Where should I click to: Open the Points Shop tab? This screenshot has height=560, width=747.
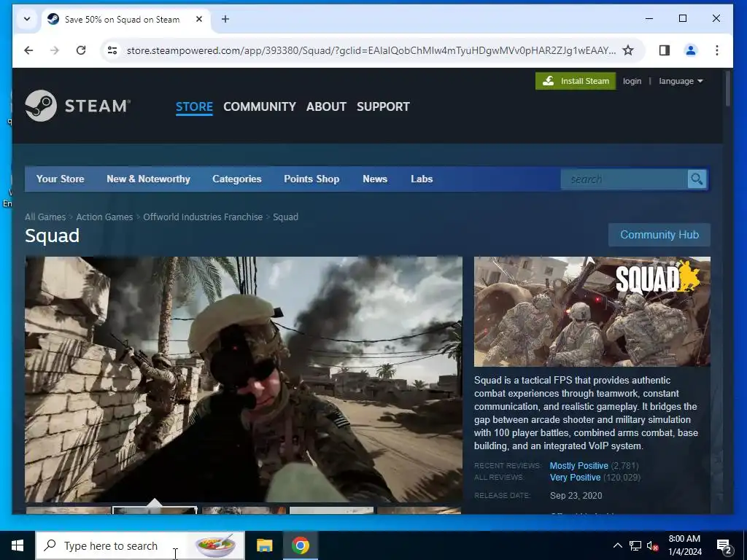pos(311,179)
